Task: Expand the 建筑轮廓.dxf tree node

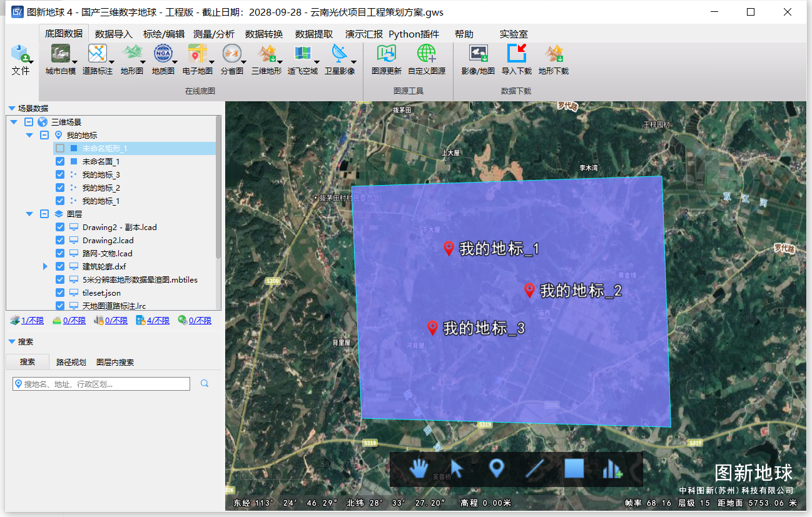Action: coord(45,266)
